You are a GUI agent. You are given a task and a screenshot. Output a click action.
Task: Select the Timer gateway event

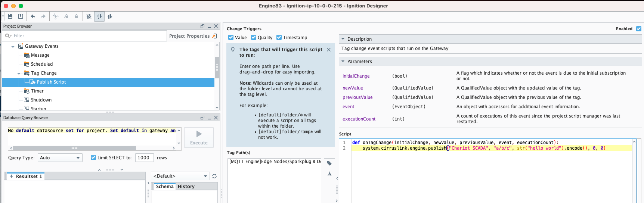[x=37, y=91]
